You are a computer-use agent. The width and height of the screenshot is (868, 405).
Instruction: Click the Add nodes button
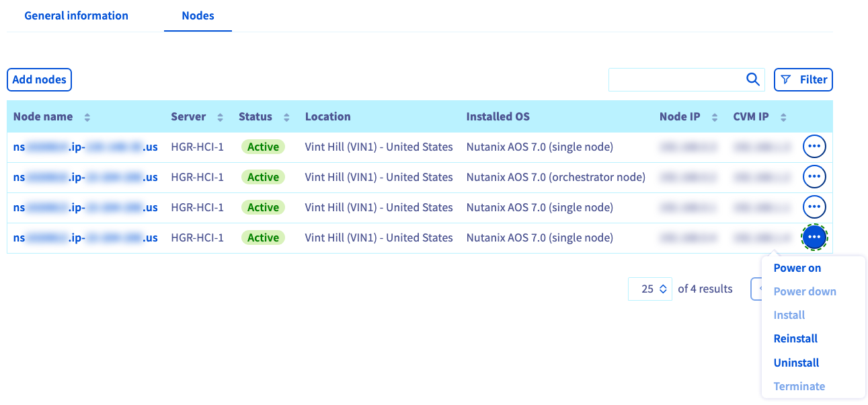39,79
